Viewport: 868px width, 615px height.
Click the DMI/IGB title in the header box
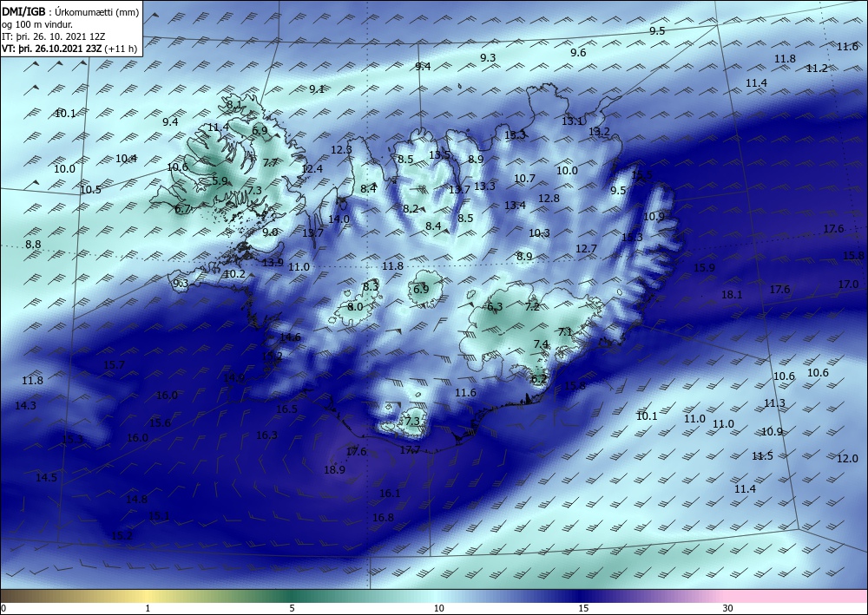(x=23, y=10)
